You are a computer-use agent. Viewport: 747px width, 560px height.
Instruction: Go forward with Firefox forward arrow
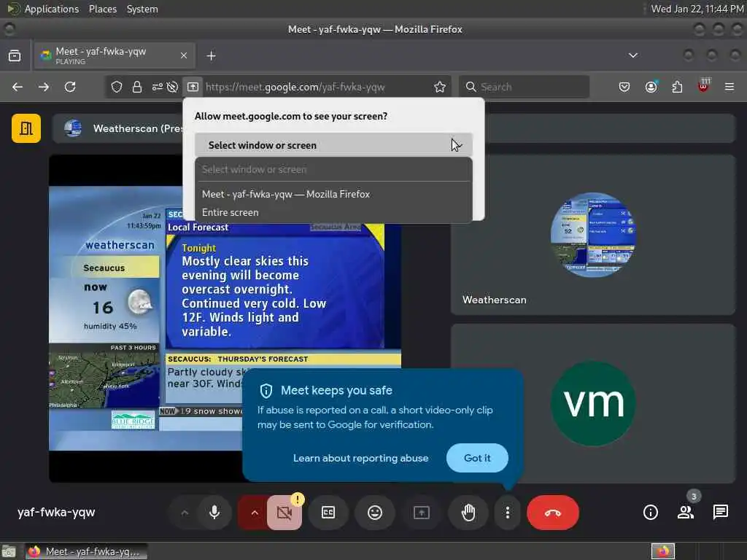(44, 87)
